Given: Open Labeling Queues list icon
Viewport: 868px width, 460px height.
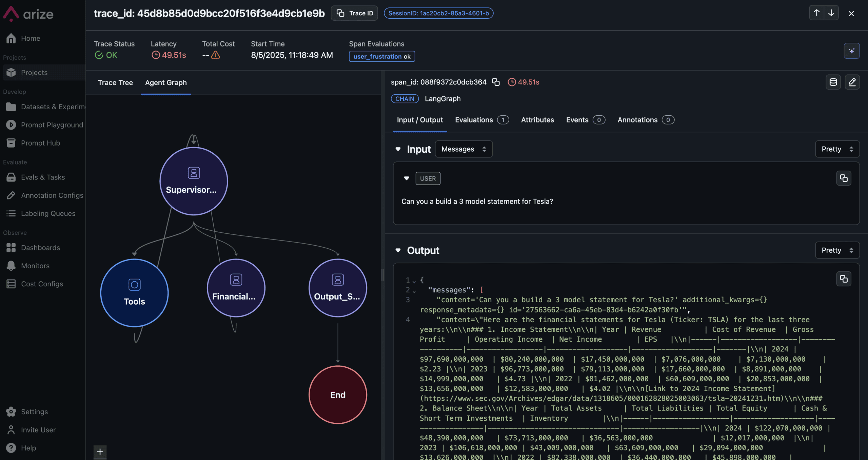Looking at the screenshot, I should (11, 213).
